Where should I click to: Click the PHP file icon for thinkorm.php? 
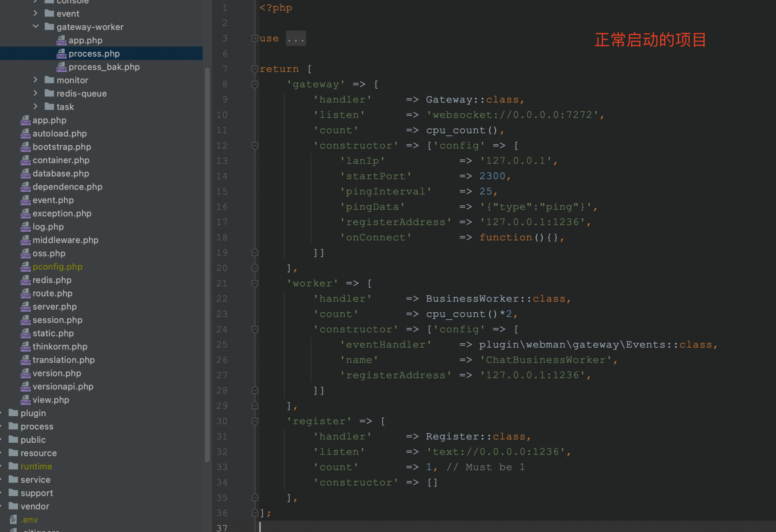pyautogui.click(x=25, y=347)
